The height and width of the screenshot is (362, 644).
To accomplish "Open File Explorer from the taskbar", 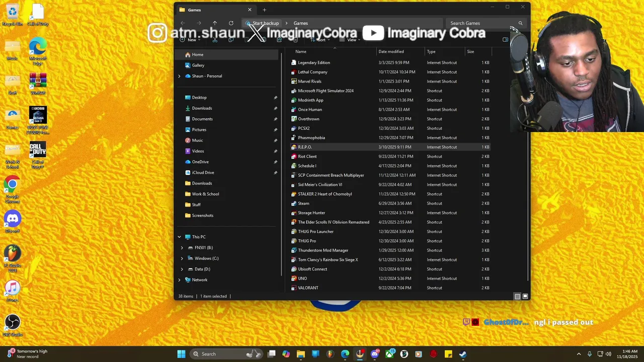I will [x=300, y=354].
